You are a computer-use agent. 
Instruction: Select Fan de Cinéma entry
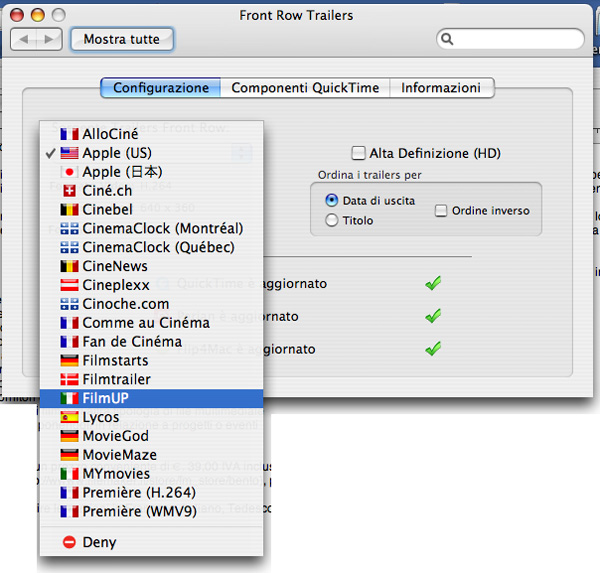click(152, 342)
